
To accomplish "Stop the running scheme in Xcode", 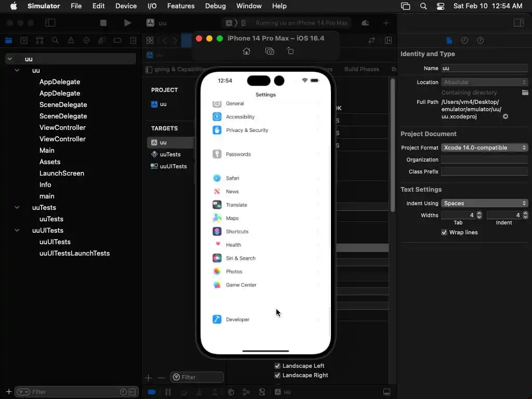I will (103, 23).
